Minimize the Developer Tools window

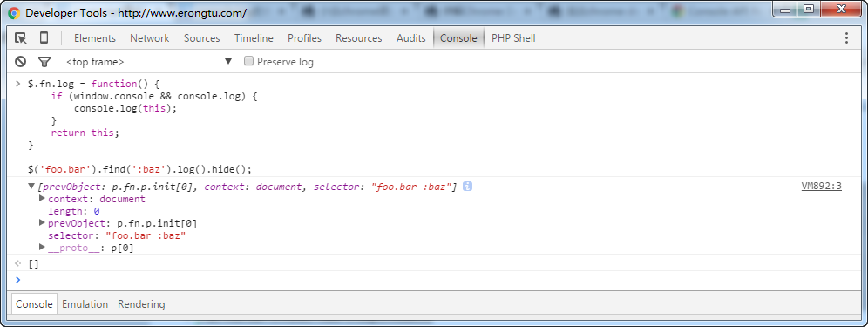(x=785, y=9)
